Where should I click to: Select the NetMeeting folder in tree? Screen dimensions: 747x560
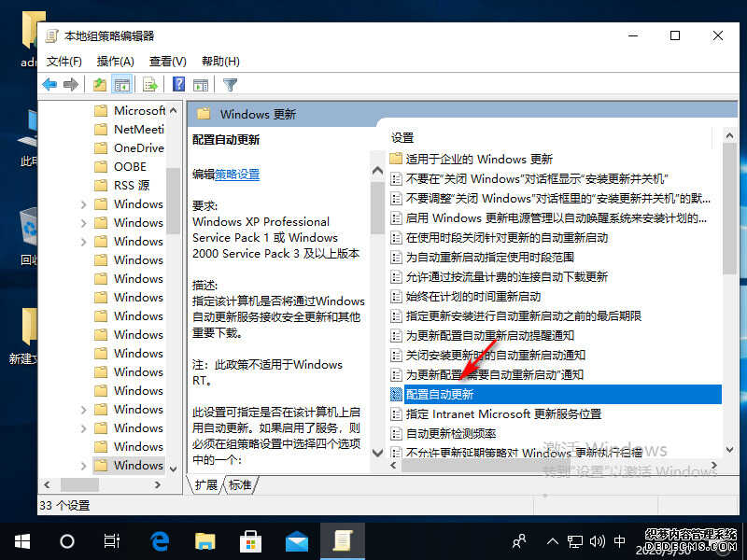[129, 130]
